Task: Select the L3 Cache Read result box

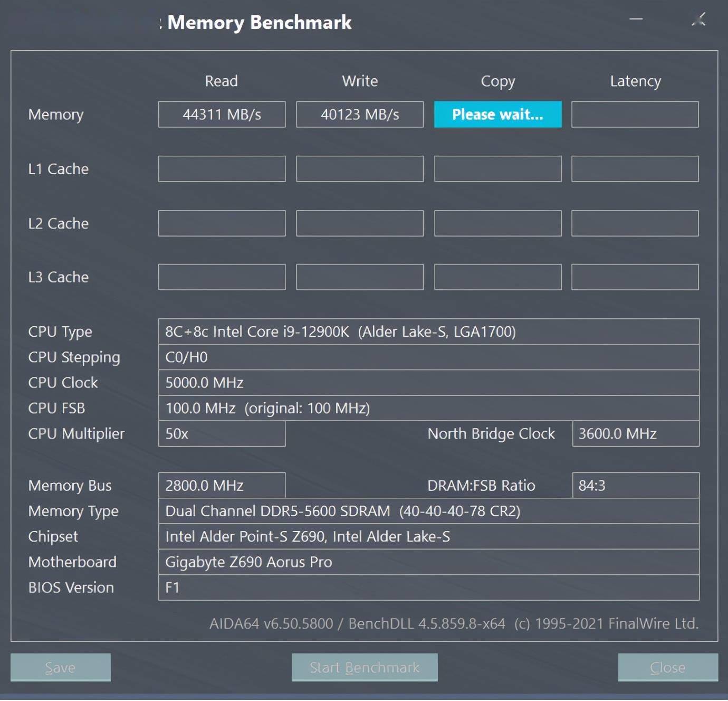Action: click(x=222, y=277)
